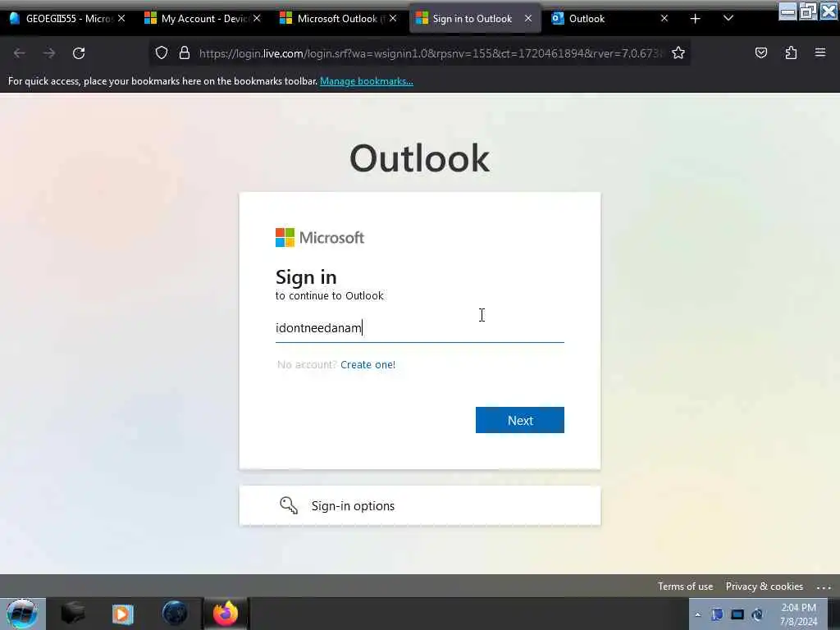The width and height of the screenshot is (840, 630).
Task: Go forward to next page
Action: (49, 53)
